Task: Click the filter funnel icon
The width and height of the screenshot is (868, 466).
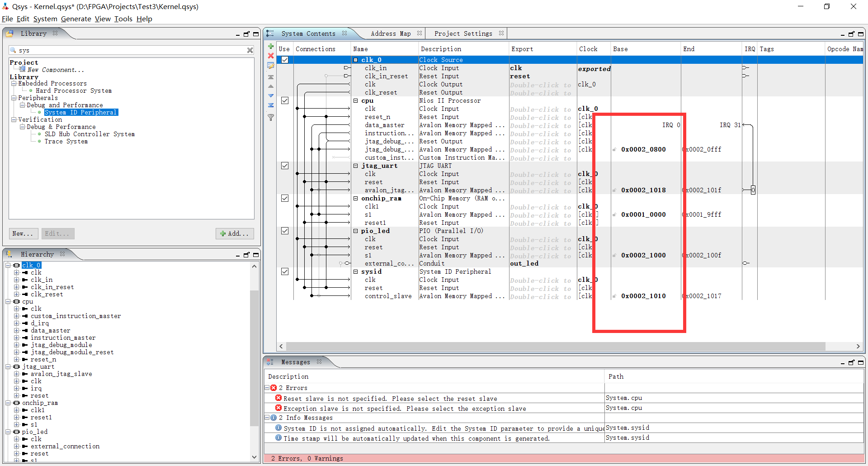Action: (271, 118)
